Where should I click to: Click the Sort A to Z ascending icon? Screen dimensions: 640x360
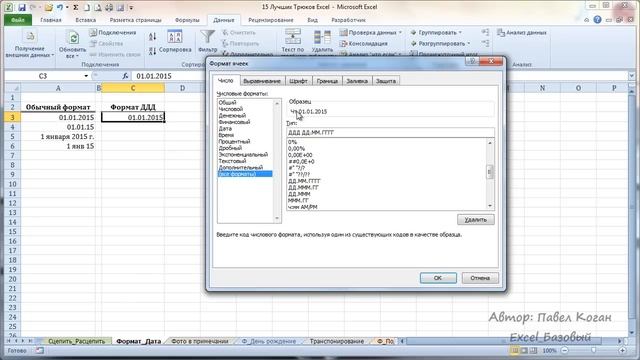tap(152, 37)
